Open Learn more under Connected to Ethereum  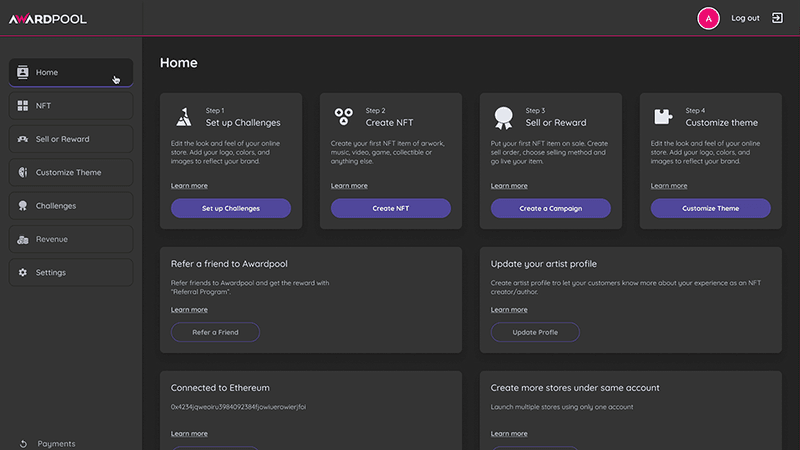189,434
